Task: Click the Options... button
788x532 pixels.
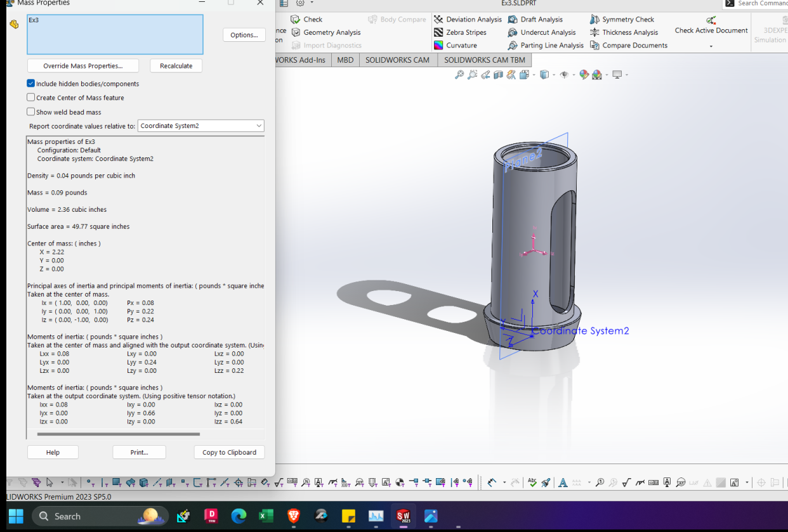Action: click(244, 35)
